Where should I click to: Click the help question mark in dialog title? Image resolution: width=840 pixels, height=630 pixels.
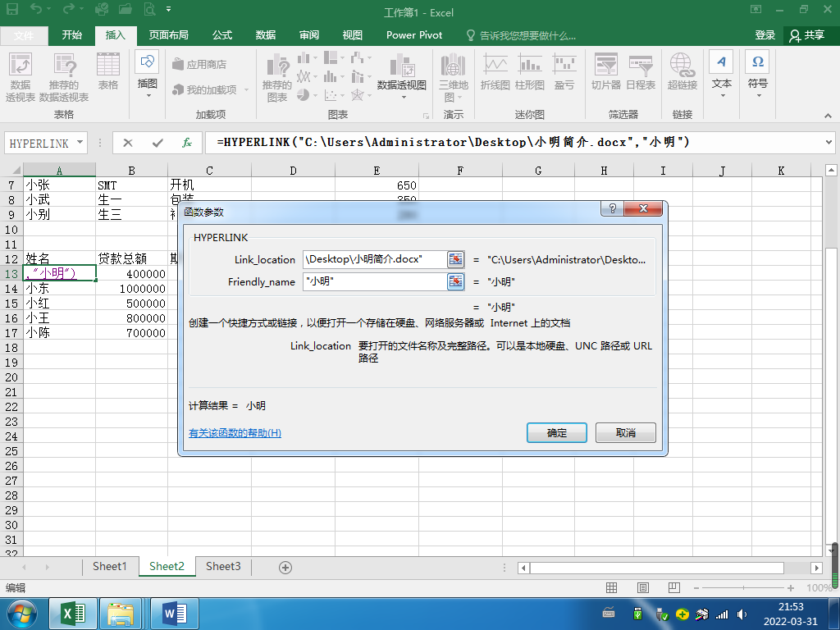(x=612, y=208)
